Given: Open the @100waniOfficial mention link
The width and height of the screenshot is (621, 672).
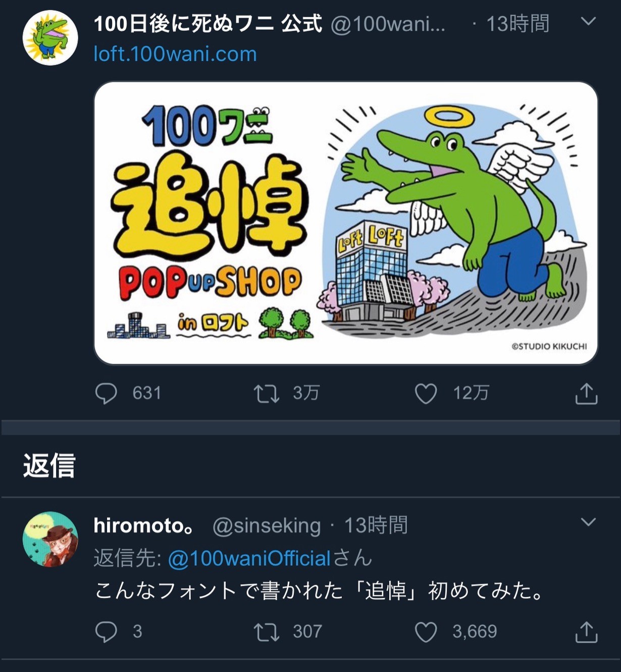Looking at the screenshot, I should (x=249, y=558).
